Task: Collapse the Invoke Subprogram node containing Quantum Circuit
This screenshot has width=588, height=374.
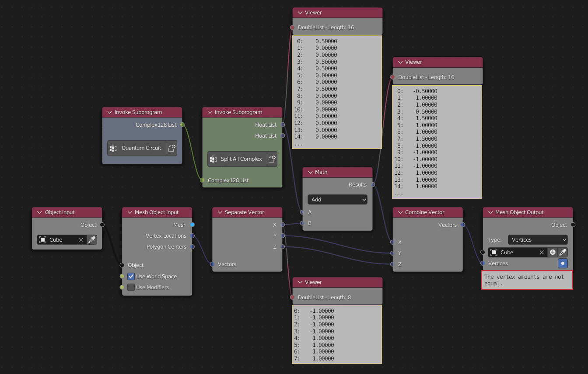Action: [109, 112]
